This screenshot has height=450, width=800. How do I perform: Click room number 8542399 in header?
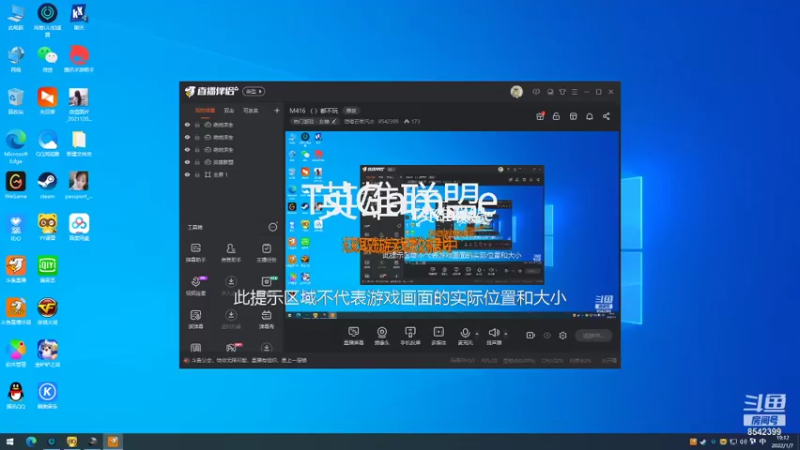coord(388,121)
